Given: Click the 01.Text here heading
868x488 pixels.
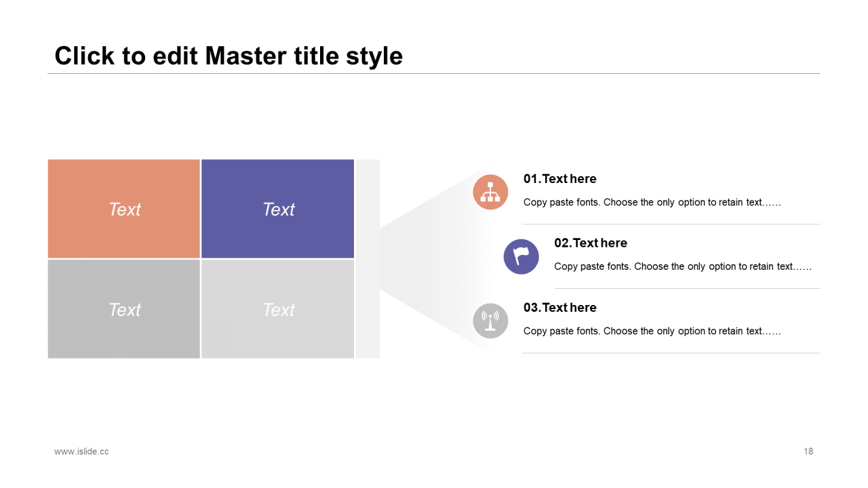Looking at the screenshot, I should pos(560,179).
